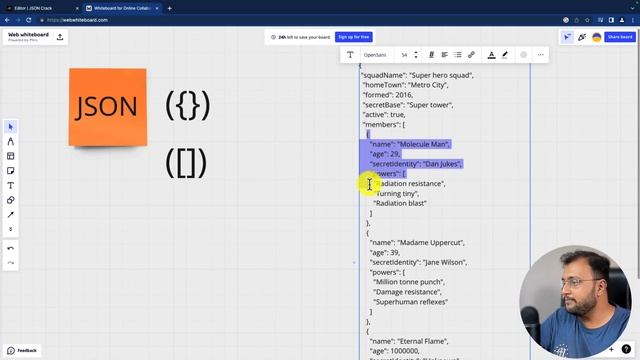Open the templates tool in left toolbar
This screenshot has height=360, width=640.
(x=11, y=156)
